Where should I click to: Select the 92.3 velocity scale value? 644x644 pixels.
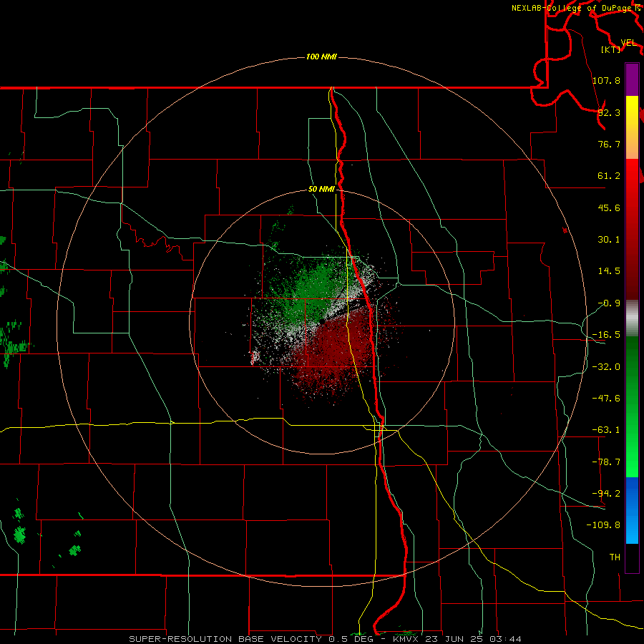pyautogui.click(x=609, y=112)
